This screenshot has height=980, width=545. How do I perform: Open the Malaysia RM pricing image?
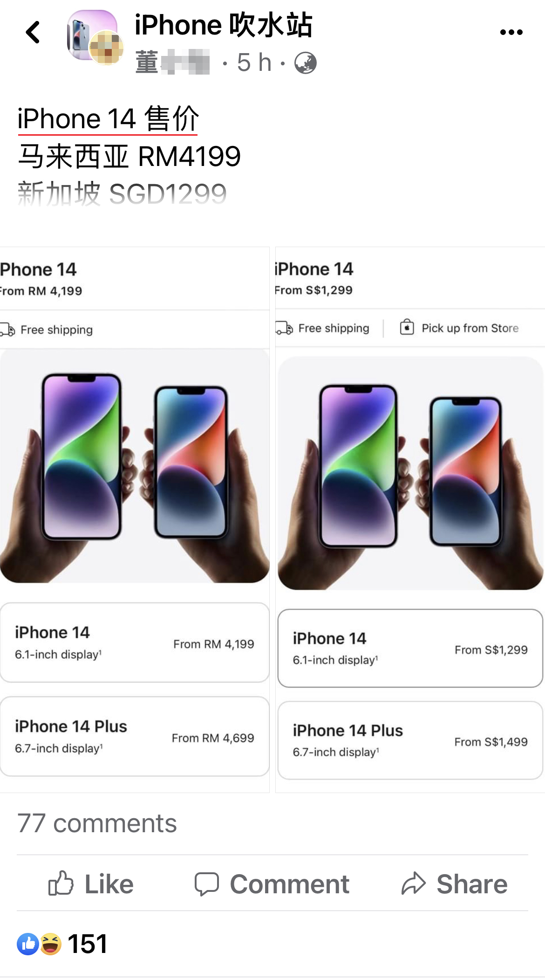coord(135,520)
